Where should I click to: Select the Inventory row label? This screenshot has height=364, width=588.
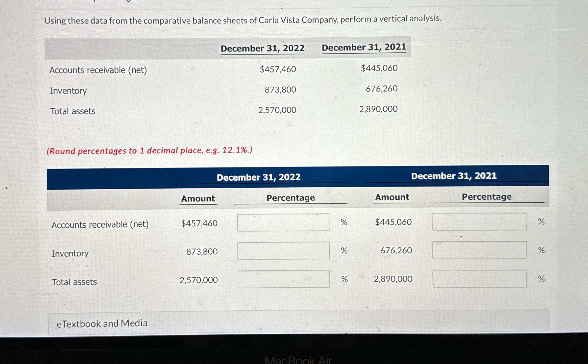(70, 253)
